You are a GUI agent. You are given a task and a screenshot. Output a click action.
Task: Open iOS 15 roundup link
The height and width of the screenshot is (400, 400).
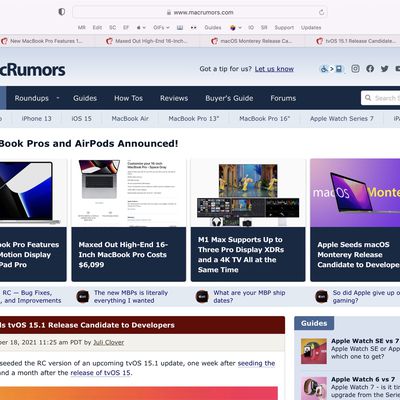coord(82,119)
